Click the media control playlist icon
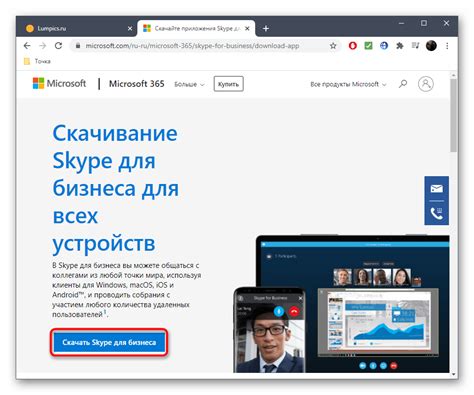The width and height of the screenshot is (474, 395). (415, 45)
